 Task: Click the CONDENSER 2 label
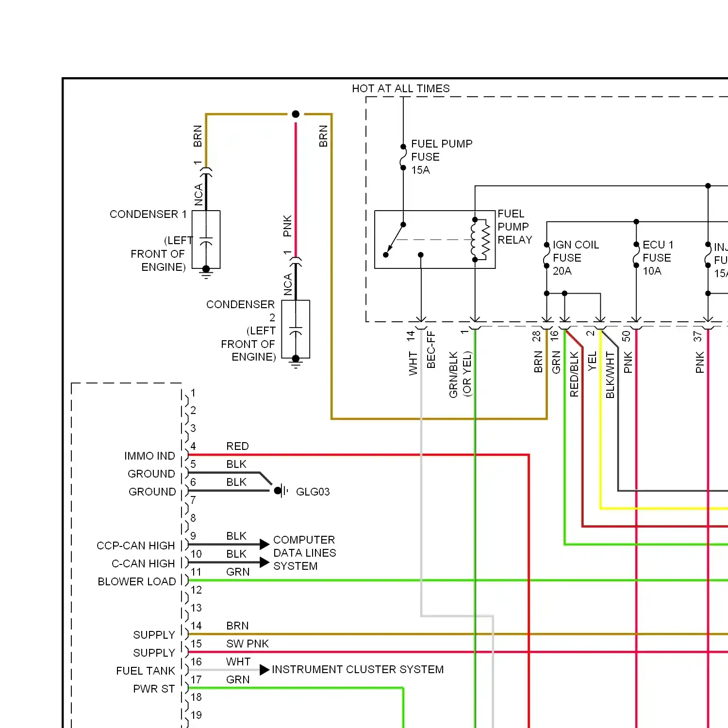coord(241,311)
